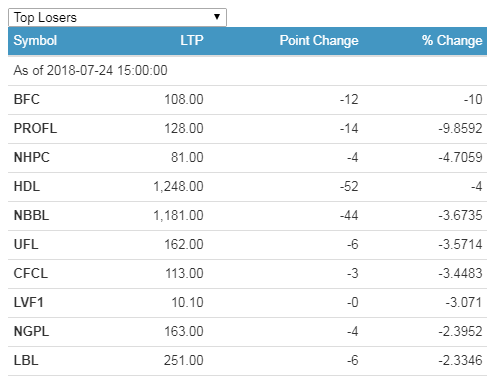Sort by LTP column header
The height and width of the screenshot is (378, 497).
tap(192, 41)
